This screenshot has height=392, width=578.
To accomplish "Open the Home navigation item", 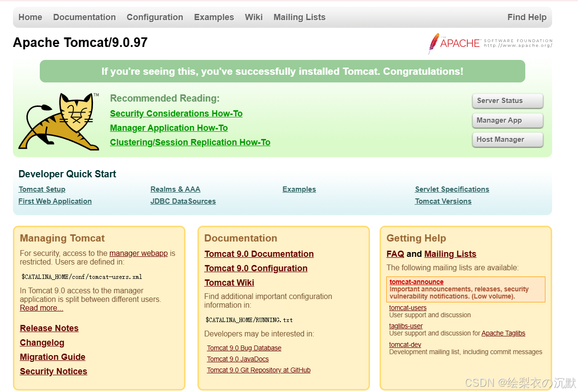I will click(x=30, y=17).
